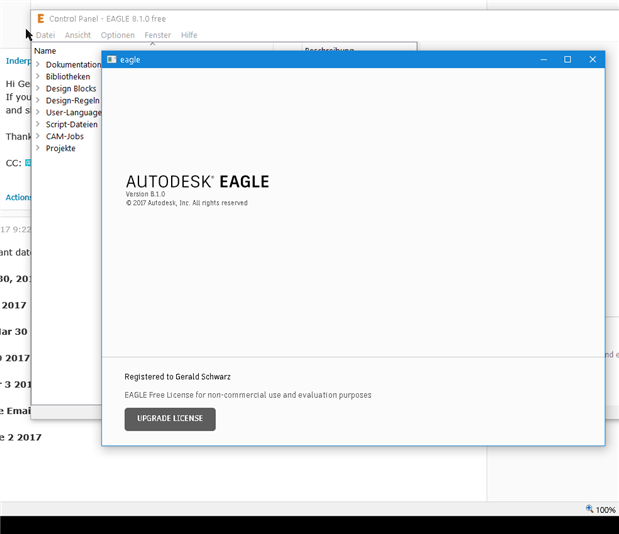Click the eagle dialog title bar icon

tap(112, 60)
